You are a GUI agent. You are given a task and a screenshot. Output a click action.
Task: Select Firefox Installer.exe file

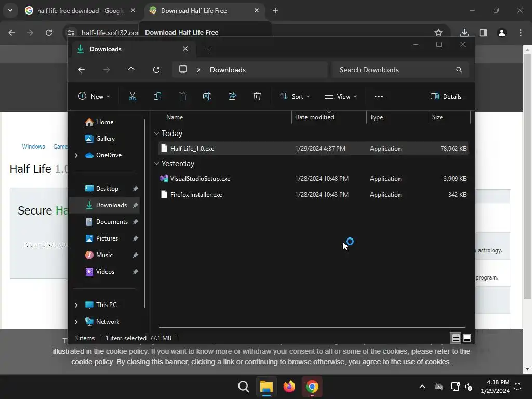click(x=313, y=195)
